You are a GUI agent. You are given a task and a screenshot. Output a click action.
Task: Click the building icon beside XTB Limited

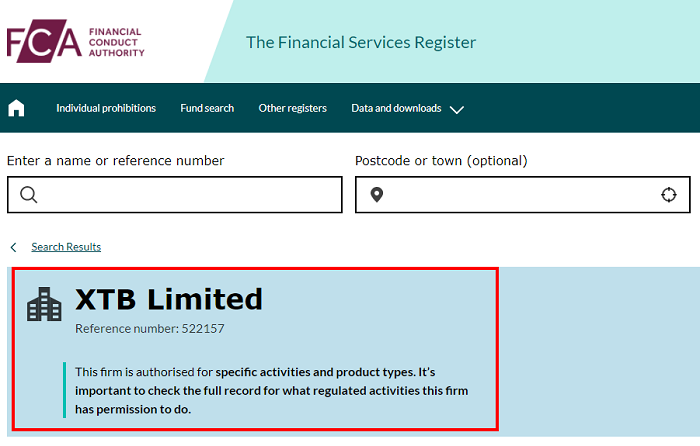point(44,304)
